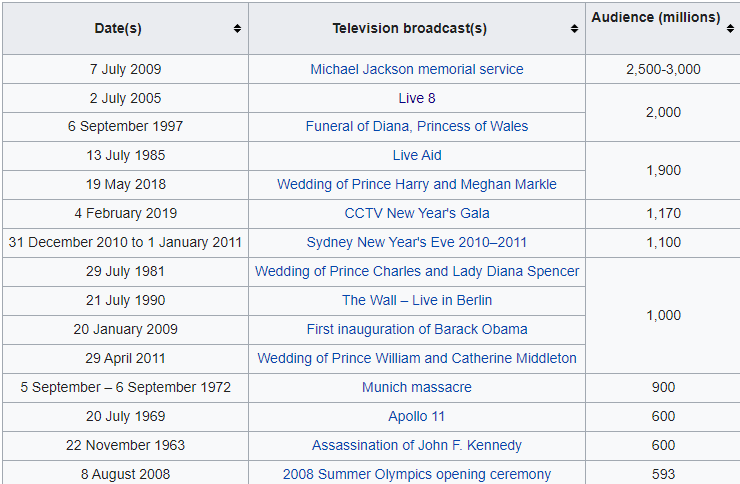Select the audience value 593

point(663,474)
